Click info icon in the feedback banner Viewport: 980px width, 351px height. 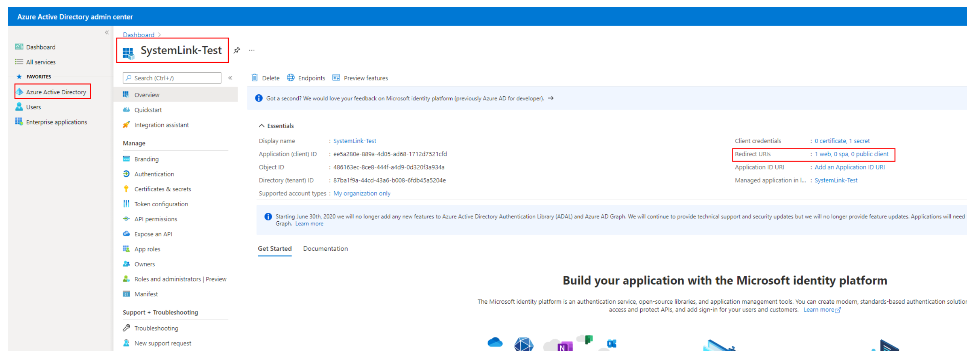[x=259, y=98]
